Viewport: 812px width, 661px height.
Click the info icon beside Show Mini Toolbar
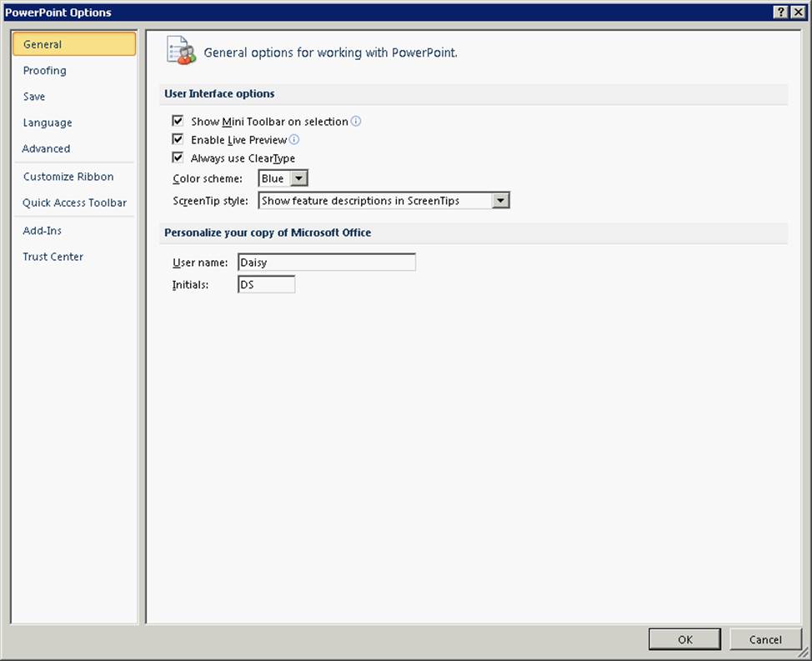click(356, 121)
